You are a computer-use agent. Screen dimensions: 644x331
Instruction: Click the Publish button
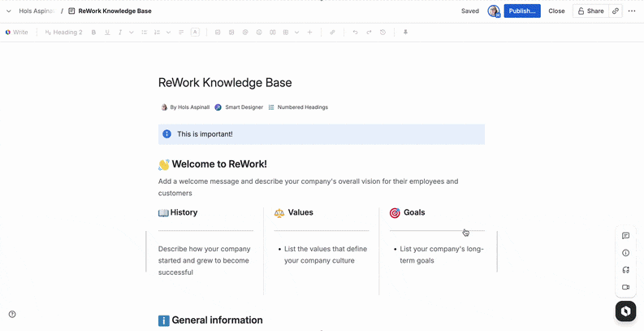522,11
